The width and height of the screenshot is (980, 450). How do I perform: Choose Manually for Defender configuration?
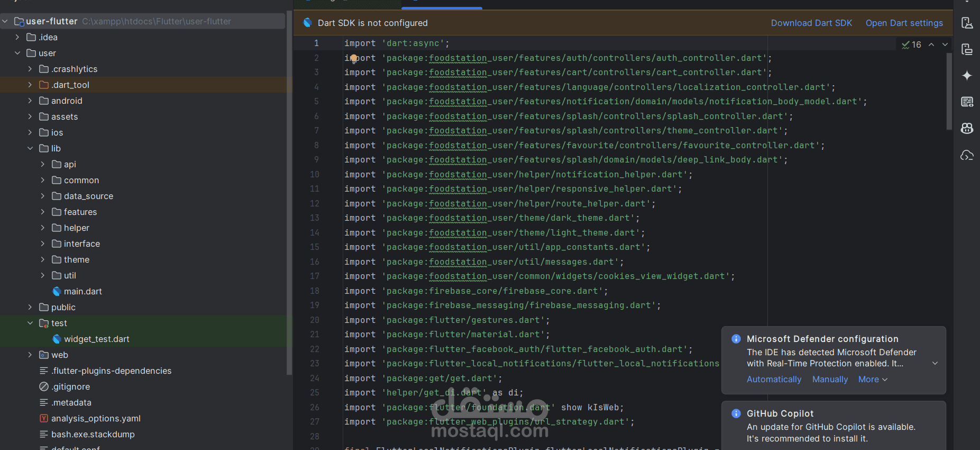[x=830, y=379]
